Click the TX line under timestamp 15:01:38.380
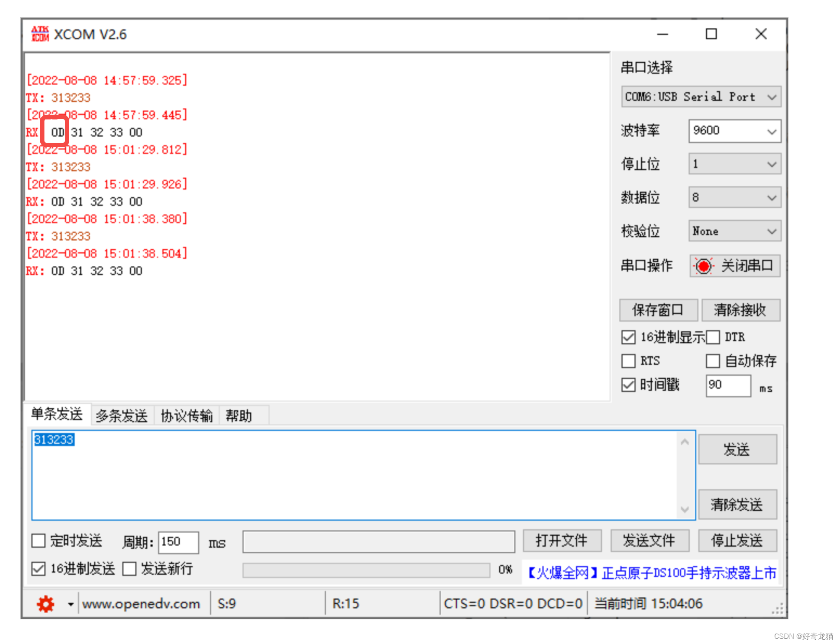The height and width of the screenshot is (644, 840). click(58, 236)
